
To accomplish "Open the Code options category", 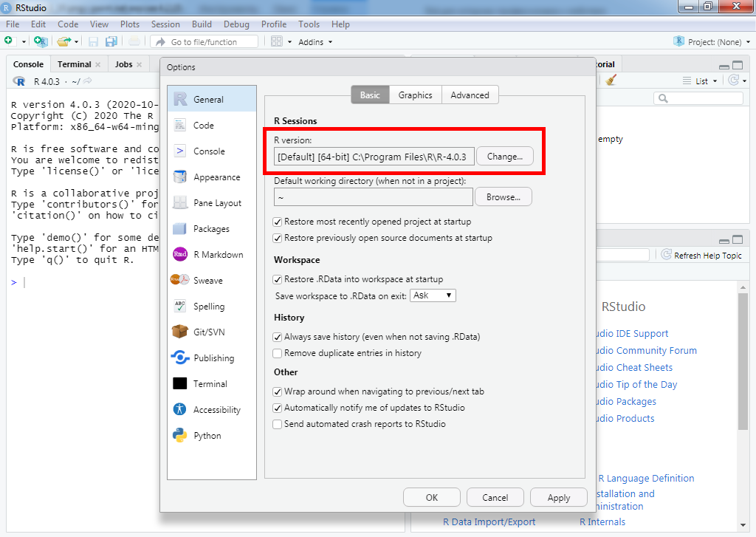I will coord(203,126).
